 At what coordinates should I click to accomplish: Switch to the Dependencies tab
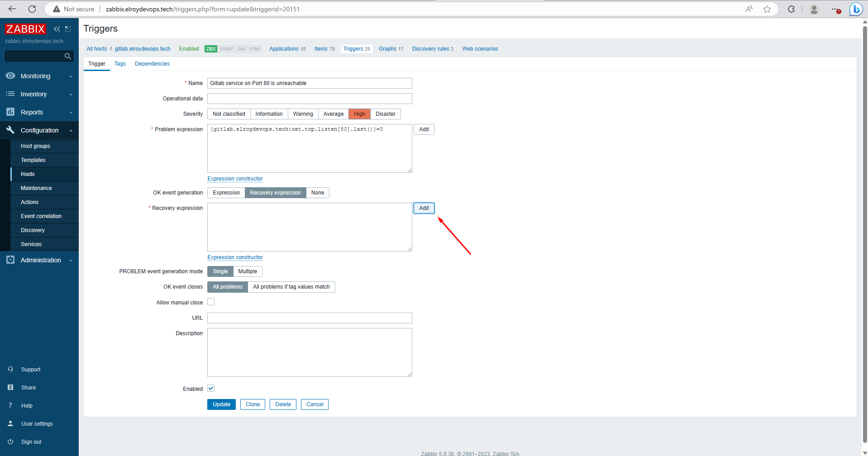click(x=152, y=64)
